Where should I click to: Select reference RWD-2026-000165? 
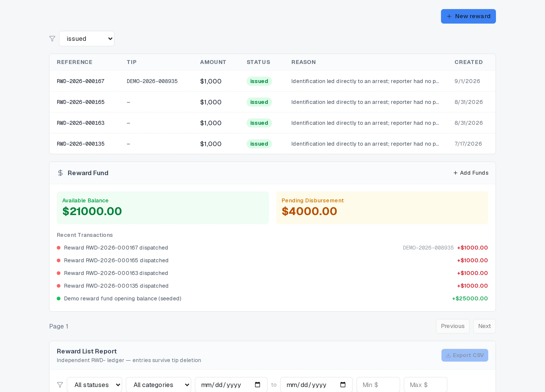click(81, 102)
